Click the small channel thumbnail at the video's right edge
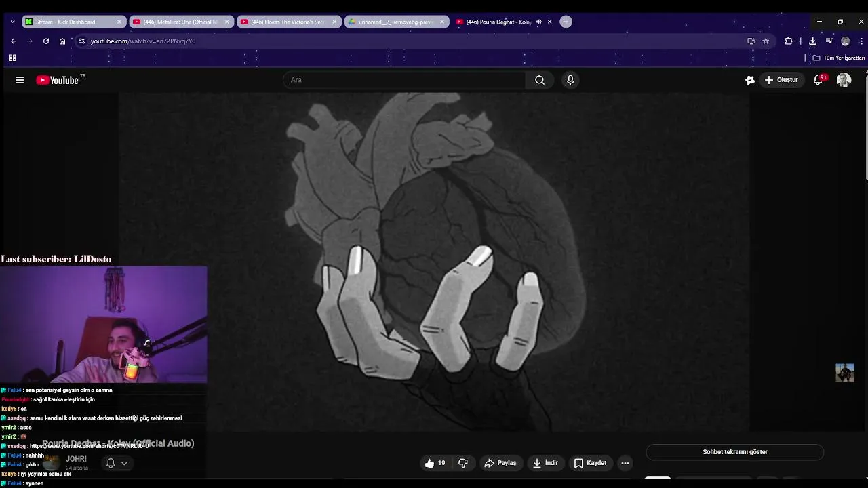The width and height of the screenshot is (868, 488). click(845, 373)
